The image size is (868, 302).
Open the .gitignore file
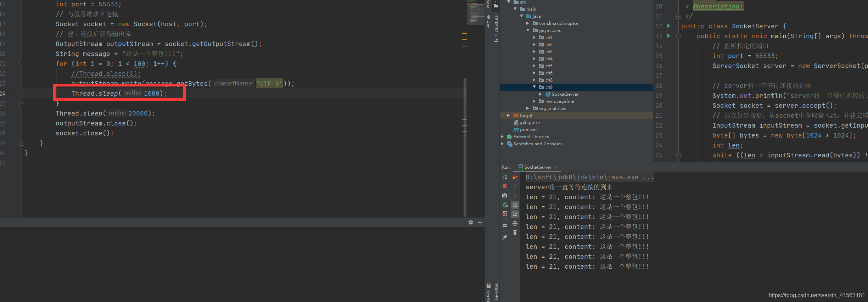530,122
